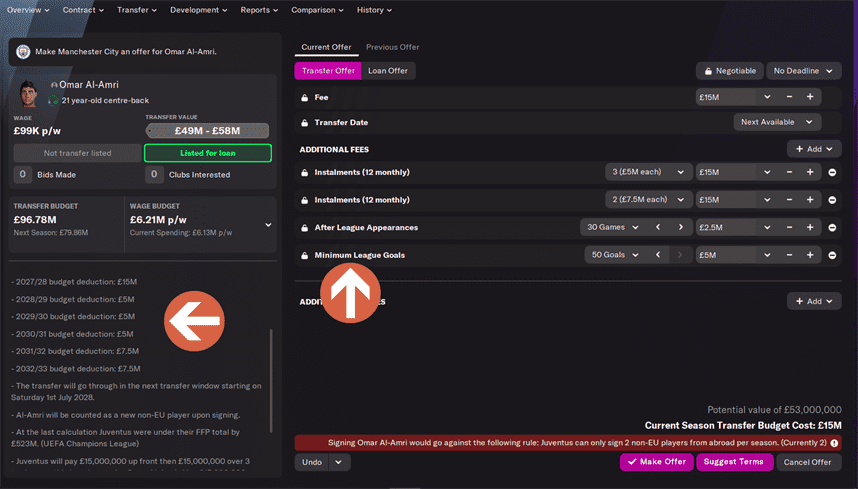Open the Comparison menu
The width and height of the screenshot is (858, 489).
(x=317, y=10)
